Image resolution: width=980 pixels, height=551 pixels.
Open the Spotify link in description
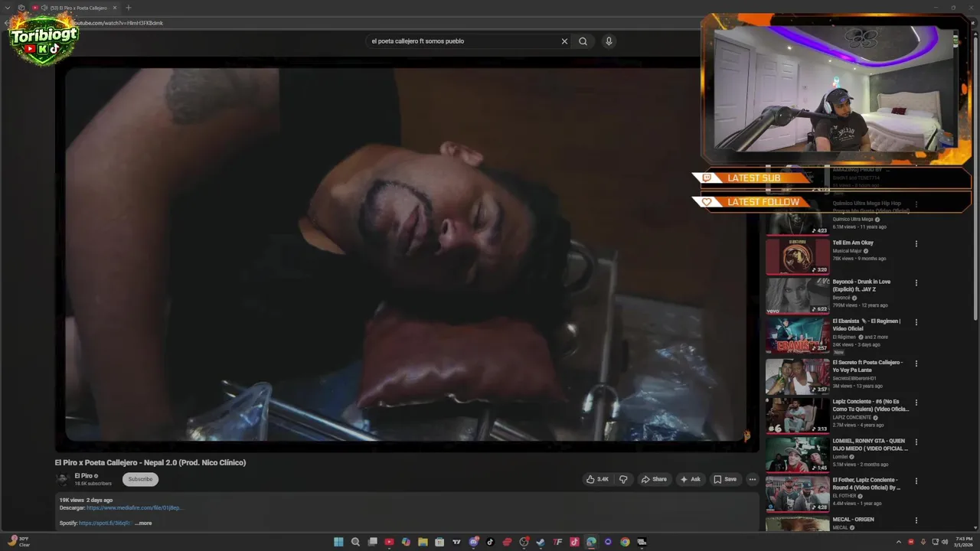[x=105, y=523]
